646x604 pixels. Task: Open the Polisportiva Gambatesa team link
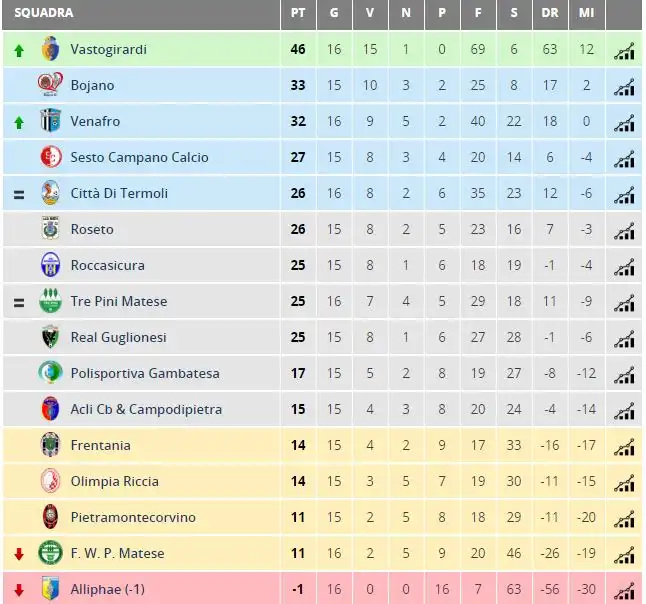point(145,373)
